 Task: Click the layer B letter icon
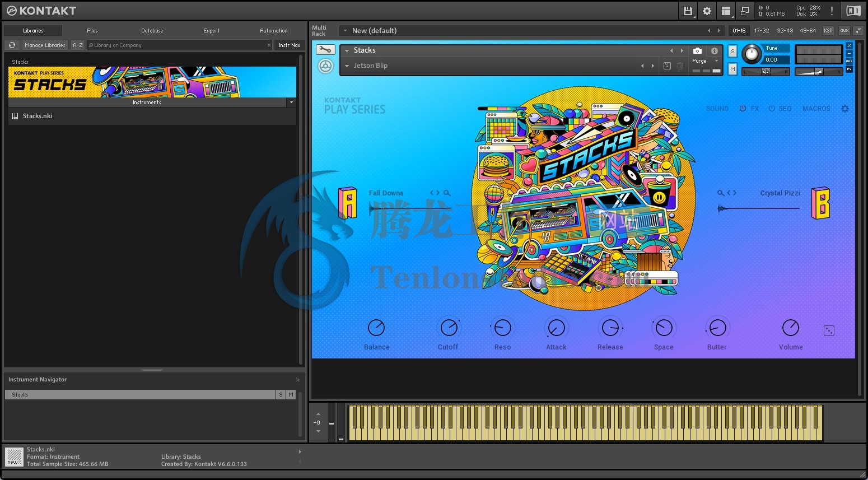pyautogui.click(x=820, y=202)
